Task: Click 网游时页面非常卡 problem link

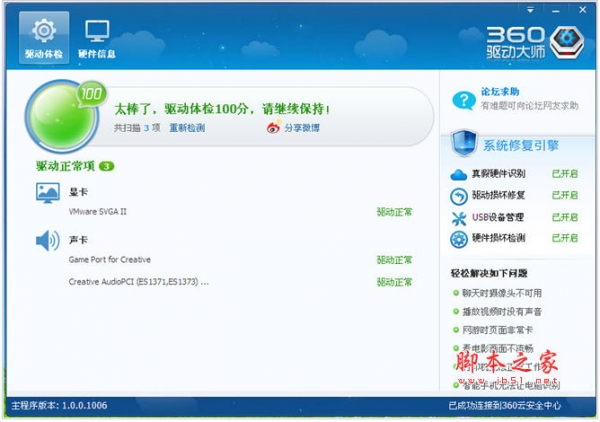Action: (497, 330)
